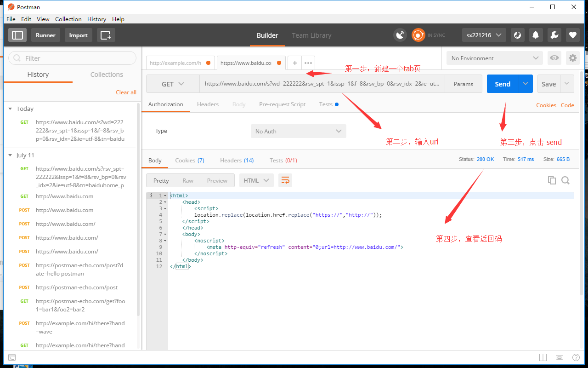Screen dimensions: 588x368
Task: Toggle the sidebar panel icon
Action: 17,35
